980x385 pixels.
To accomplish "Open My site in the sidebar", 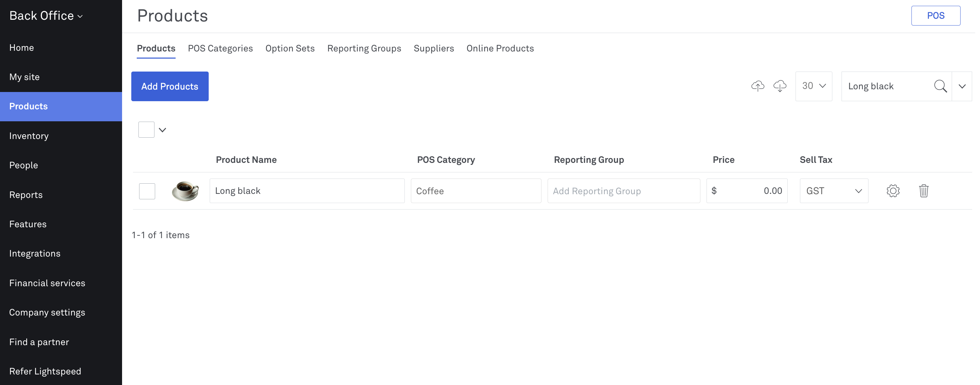I will point(61,77).
